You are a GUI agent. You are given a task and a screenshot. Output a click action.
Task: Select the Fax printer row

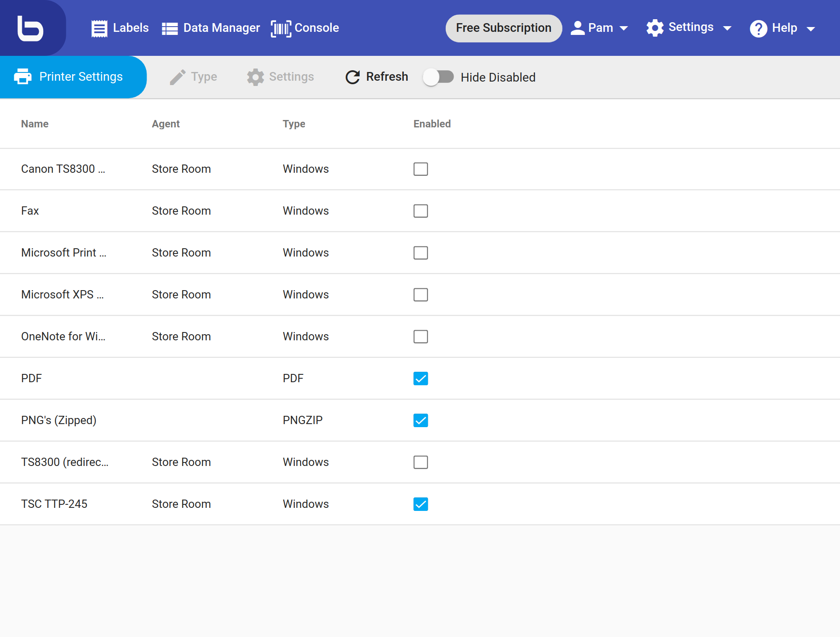coord(30,211)
